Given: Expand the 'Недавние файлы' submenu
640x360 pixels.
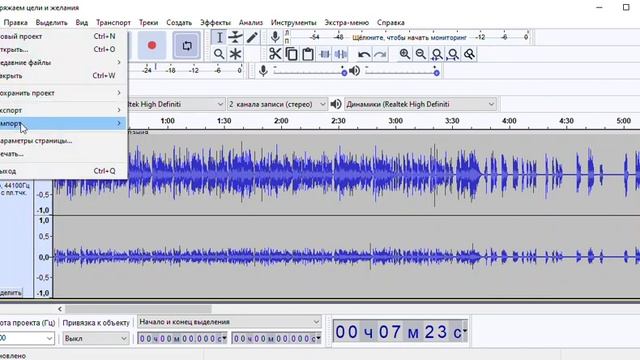Looking at the screenshot, I should tap(62, 62).
